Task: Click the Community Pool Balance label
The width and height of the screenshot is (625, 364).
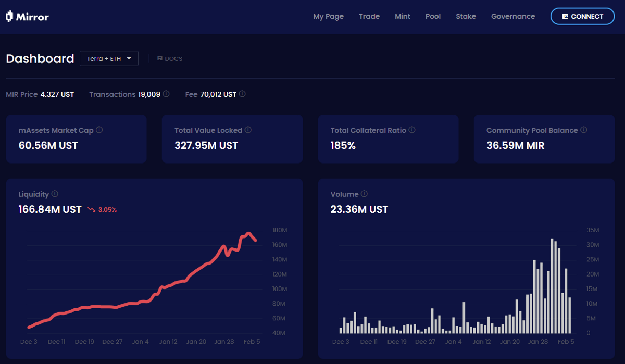Action: [532, 130]
